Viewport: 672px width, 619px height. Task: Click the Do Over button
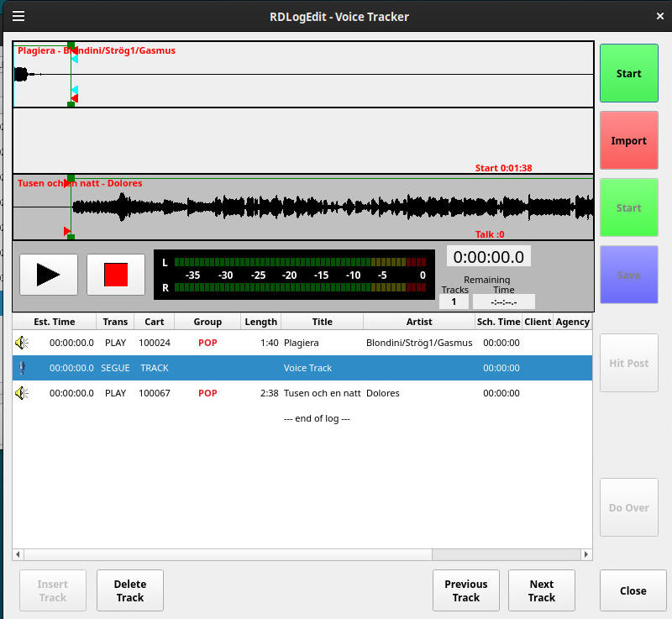click(x=628, y=507)
